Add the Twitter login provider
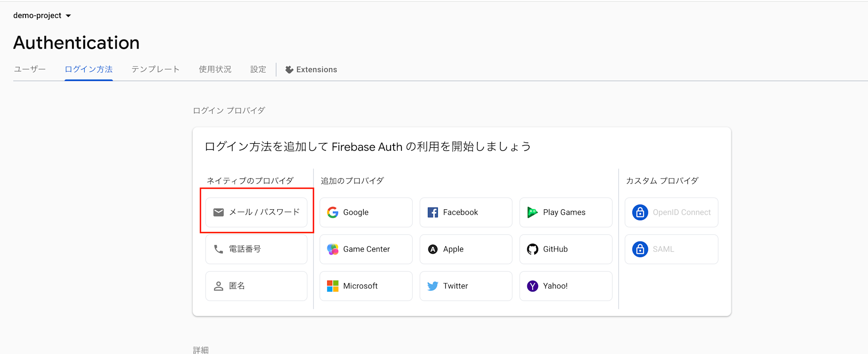Viewport: 868px width, 354px height. pyautogui.click(x=466, y=286)
